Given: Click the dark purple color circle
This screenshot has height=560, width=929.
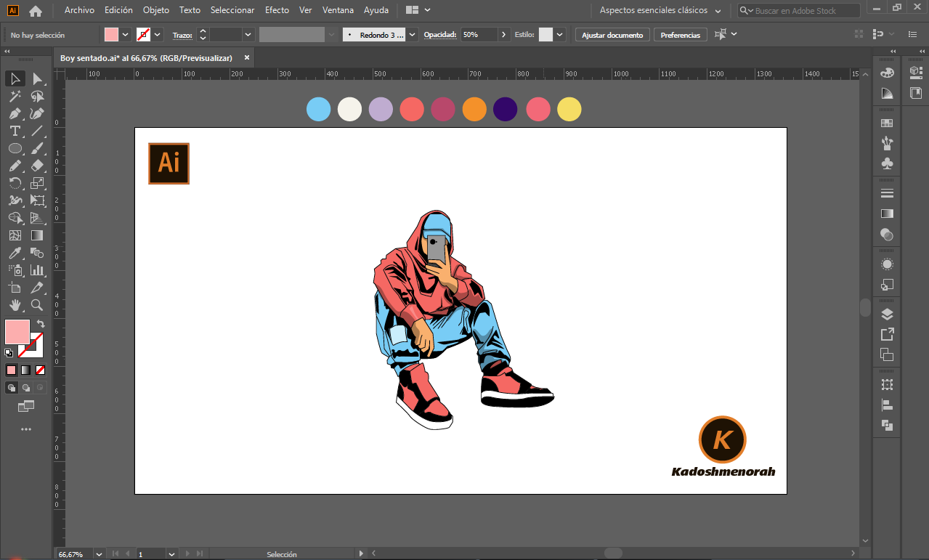Looking at the screenshot, I should click(506, 109).
